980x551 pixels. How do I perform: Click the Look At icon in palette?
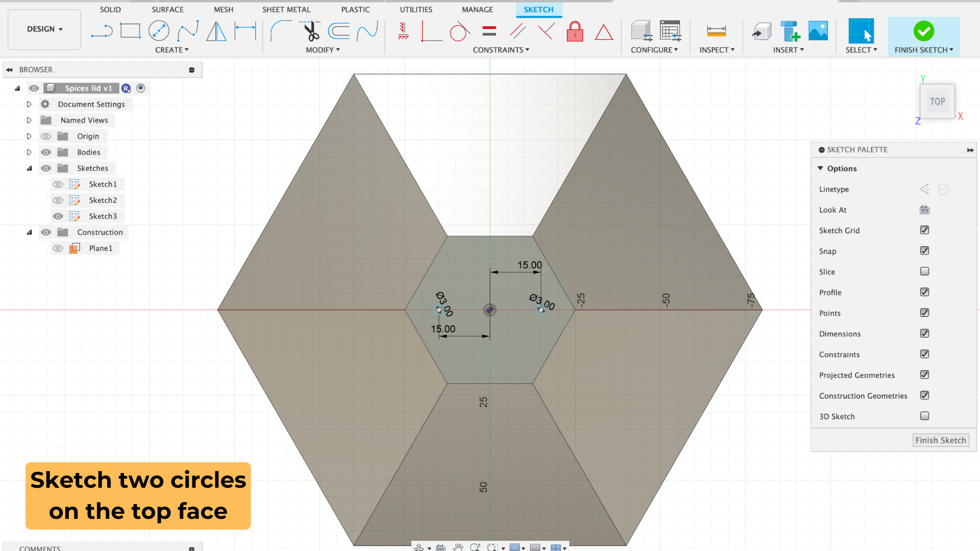(924, 210)
